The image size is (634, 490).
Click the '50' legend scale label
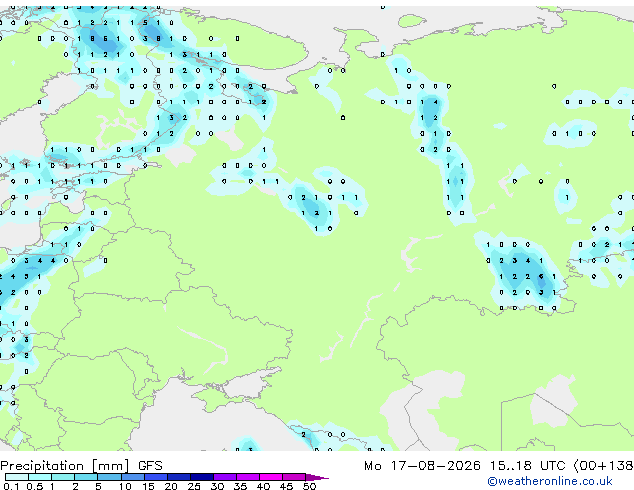(309, 486)
